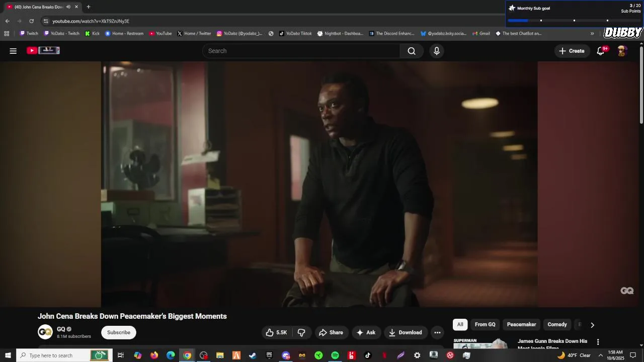644x362 pixels.
Task: Focus the YouTube search field
Action: 301,51
